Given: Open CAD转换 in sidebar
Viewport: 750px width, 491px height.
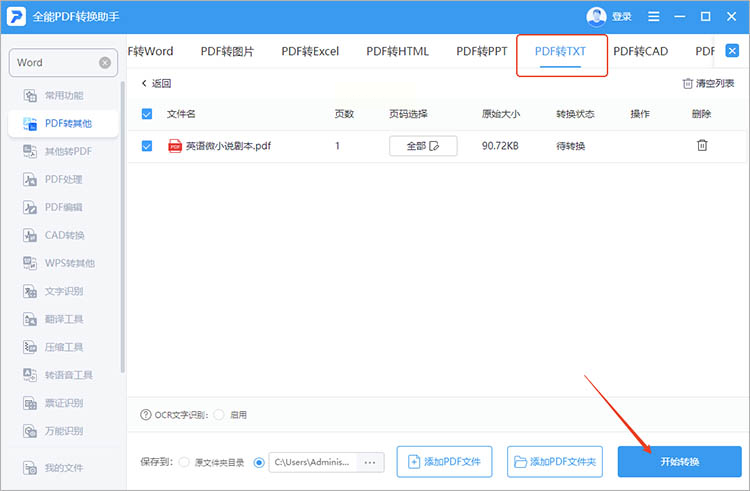Looking at the screenshot, I should pyautogui.click(x=63, y=235).
